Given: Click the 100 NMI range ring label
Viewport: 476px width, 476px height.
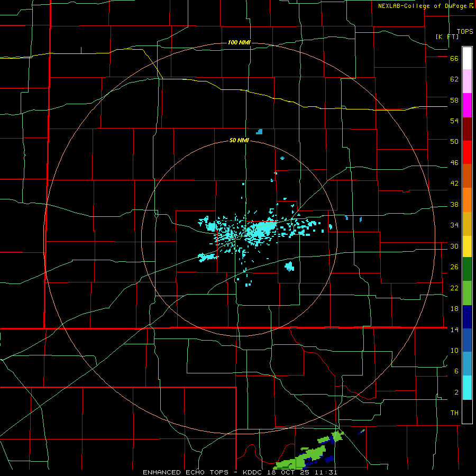Looking at the screenshot, I should pos(239,42).
